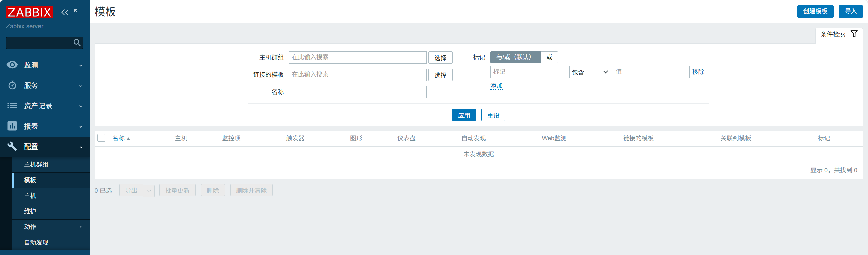Screen dimensions: 868x255
Task: Click the 关联到模板 column header
Action: (x=736, y=138)
